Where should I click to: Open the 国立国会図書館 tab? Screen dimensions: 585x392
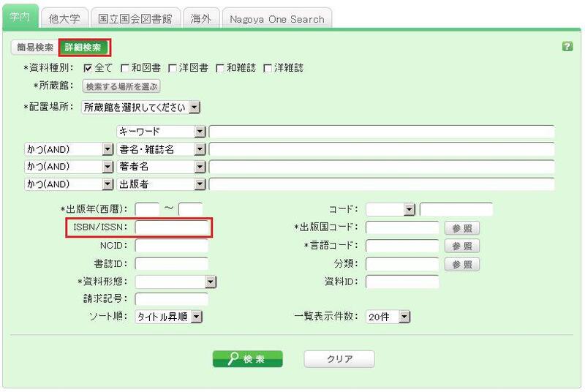tap(137, 18)
